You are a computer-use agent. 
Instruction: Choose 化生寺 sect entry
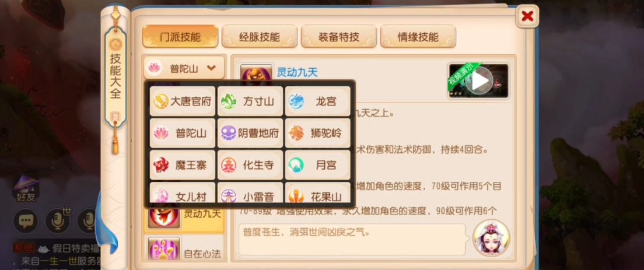click(250, 165)
